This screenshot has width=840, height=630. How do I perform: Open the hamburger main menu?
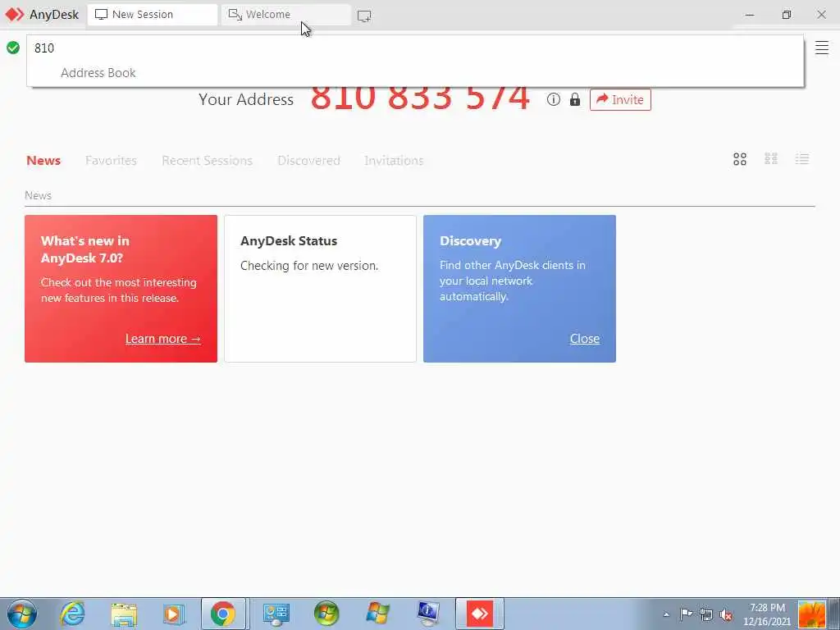(822, 48)
